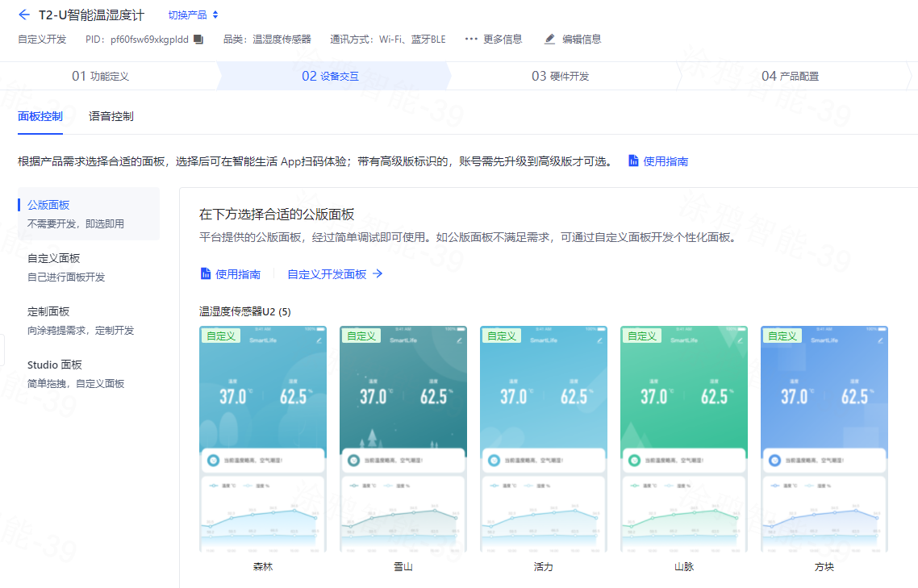Go to step 03 硬件开发
The image size is (918, 588).
[561, 76]
